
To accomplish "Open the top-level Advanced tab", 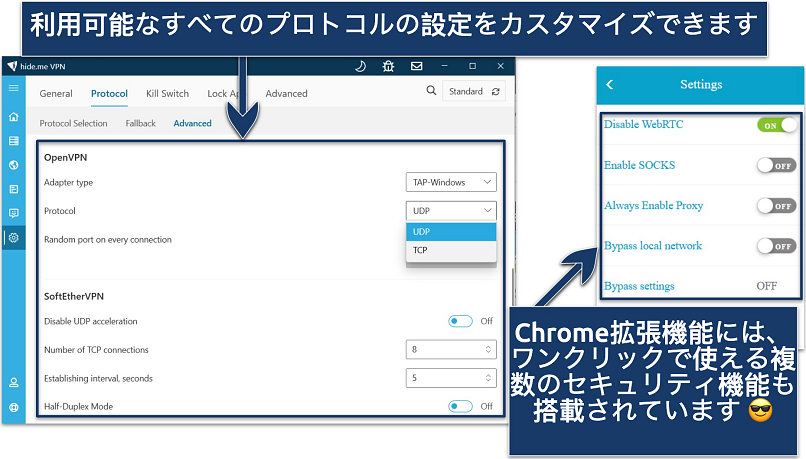I will [x=286, y=94].
